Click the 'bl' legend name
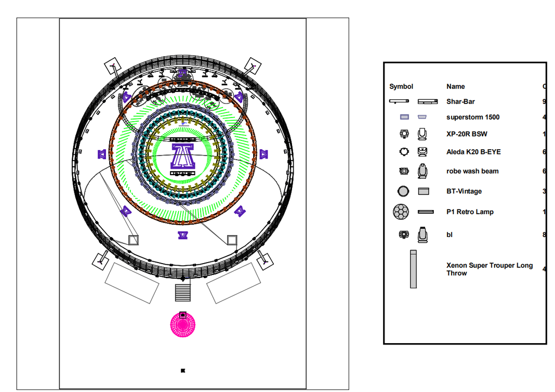555x392 pixels. (x=450, y=235)
